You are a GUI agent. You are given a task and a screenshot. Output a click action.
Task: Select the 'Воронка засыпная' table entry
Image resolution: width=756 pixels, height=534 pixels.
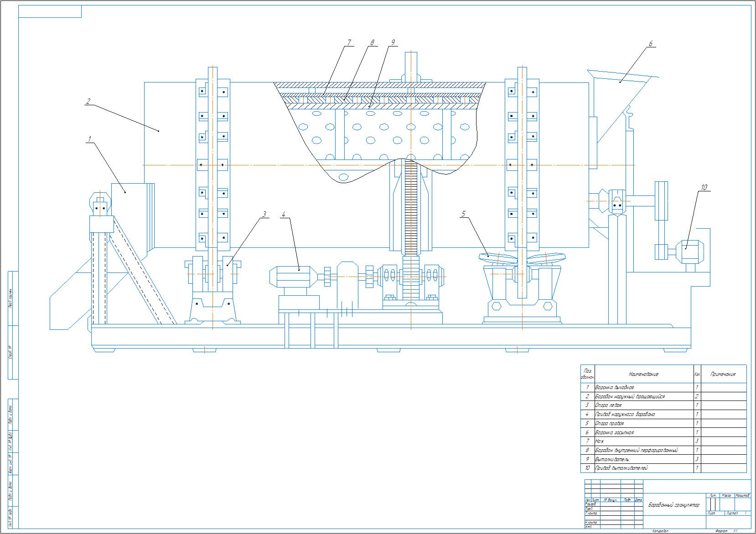pyautogui.click(x=614, y=432)
